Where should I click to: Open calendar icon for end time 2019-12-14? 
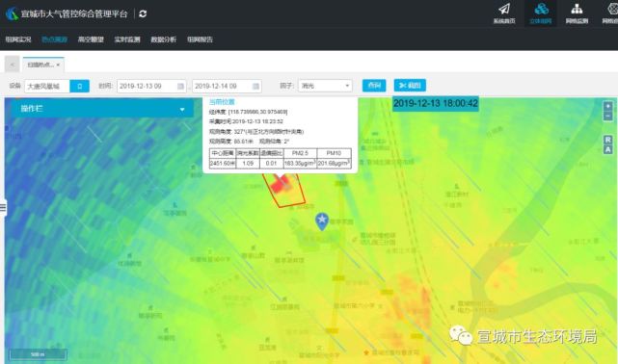tap(255, 86)
